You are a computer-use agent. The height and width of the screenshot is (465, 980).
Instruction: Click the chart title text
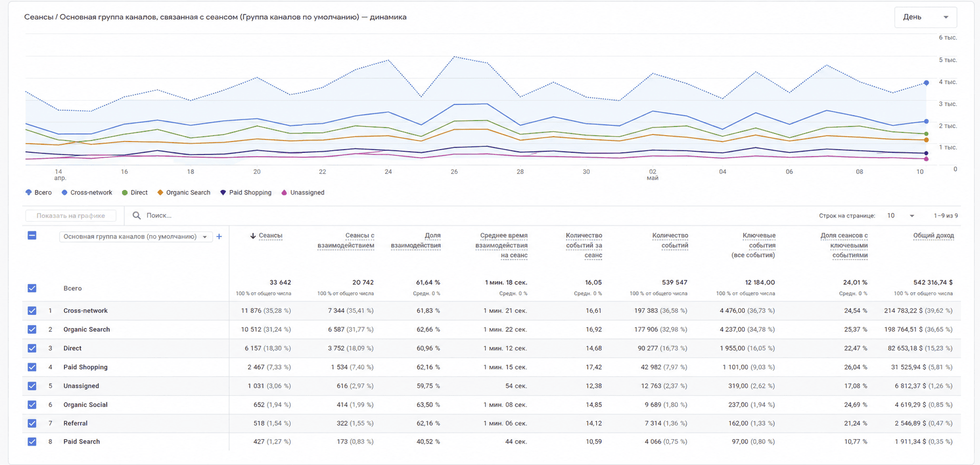[x=215, y=17]
